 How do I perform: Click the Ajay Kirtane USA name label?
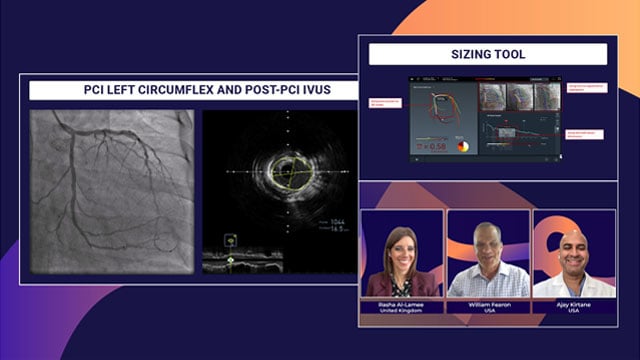coord(574,307)
